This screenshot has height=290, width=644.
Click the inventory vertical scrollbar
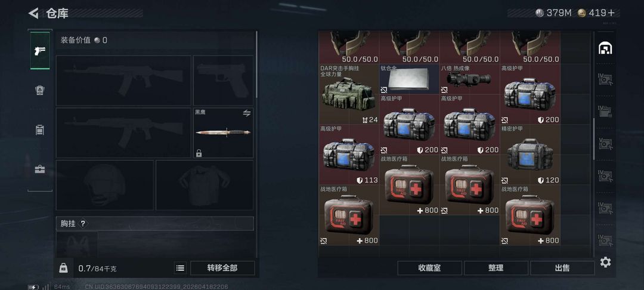pyautogui.click(x=593, y=139)
